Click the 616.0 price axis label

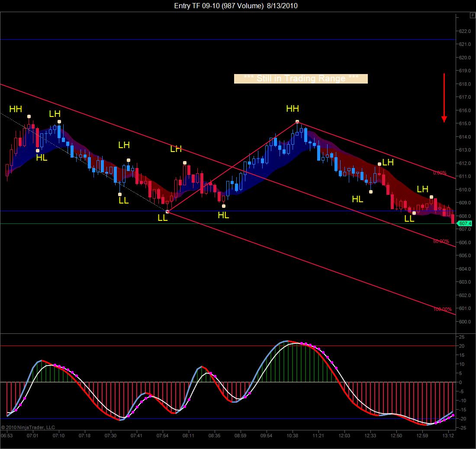465,110
